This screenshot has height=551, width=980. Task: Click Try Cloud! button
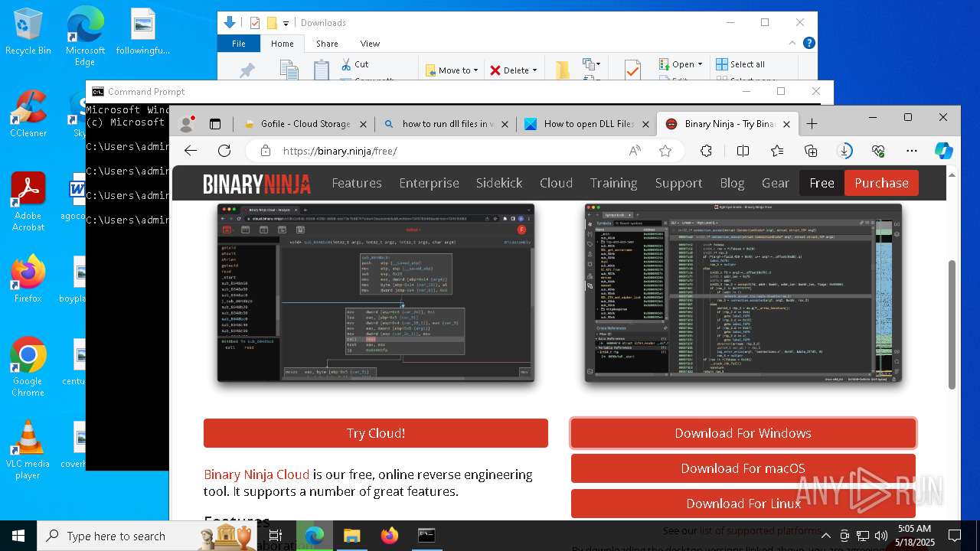point(376,433)
